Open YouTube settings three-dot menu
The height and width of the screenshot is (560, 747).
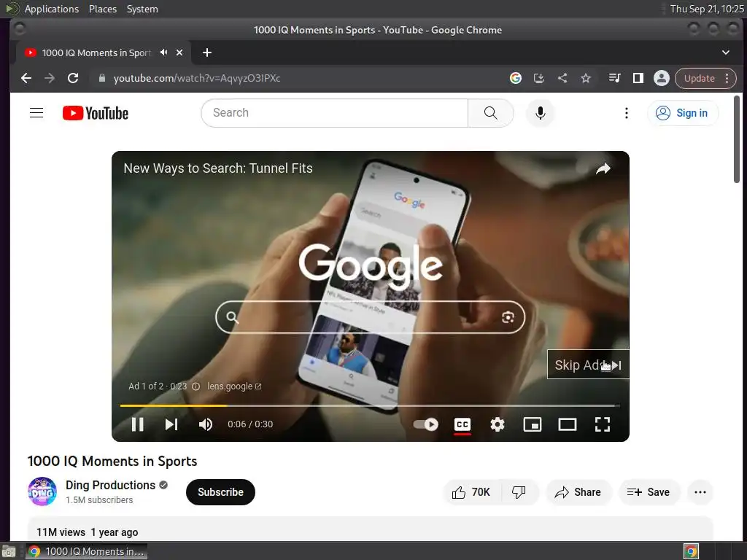[x=627, y=113]
